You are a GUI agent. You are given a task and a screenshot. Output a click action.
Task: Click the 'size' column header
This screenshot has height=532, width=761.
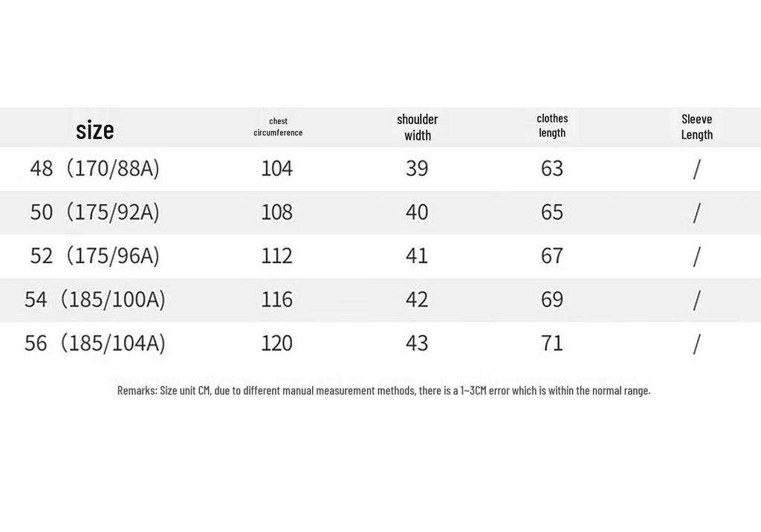click(x=94, y=130)
